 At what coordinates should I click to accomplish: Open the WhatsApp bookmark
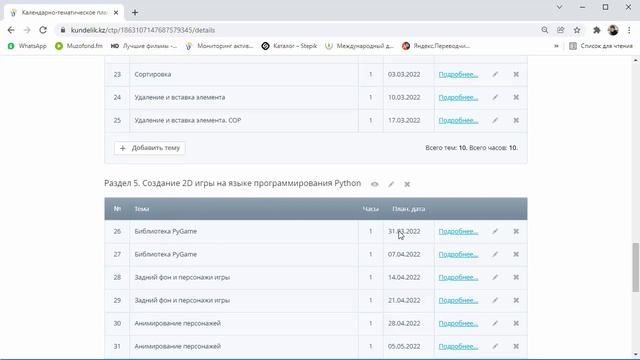click(x=27, y=46)
